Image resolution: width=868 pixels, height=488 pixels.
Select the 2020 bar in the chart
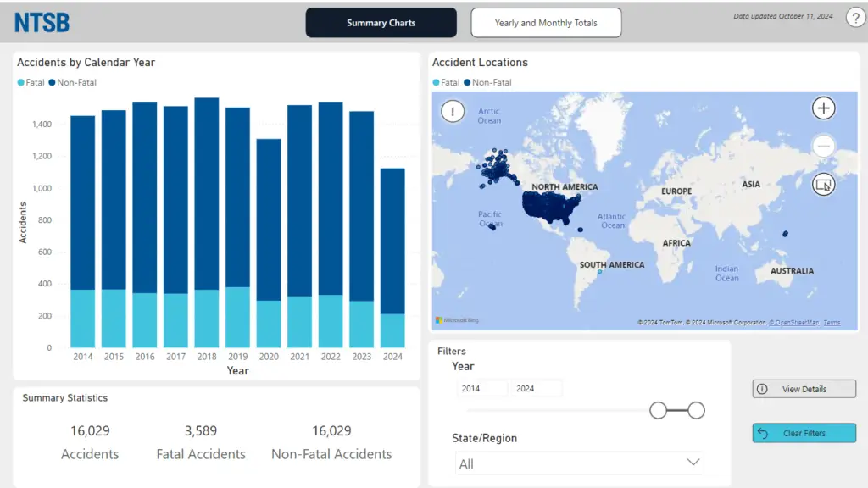[x=269, y=243]
